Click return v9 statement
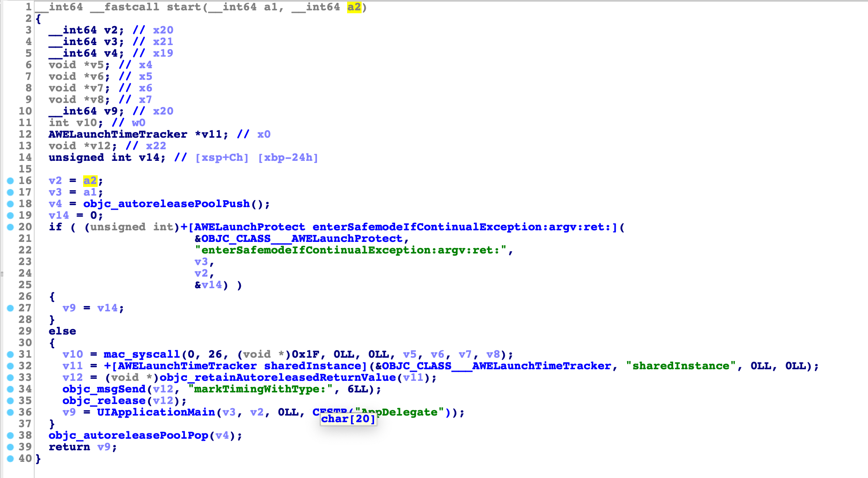This screenshot has width=868, height=478. tap(83, 447)
